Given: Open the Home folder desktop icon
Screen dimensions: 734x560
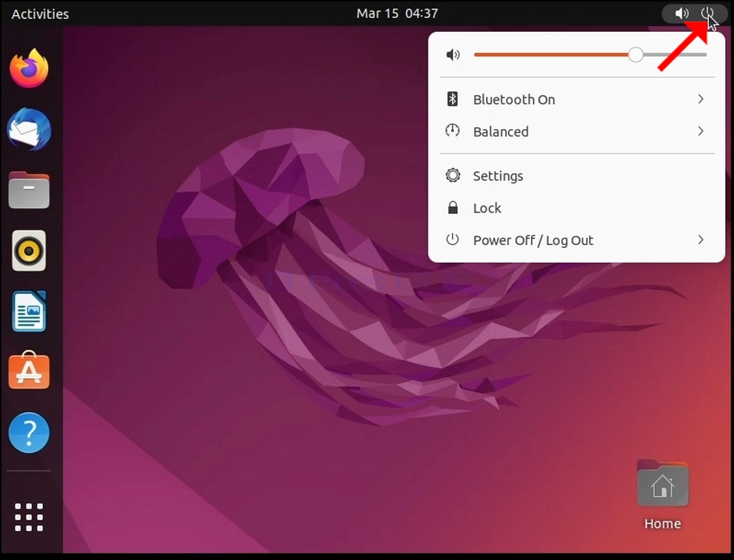Looking at the screenshot, I should [x=662, y=495].
